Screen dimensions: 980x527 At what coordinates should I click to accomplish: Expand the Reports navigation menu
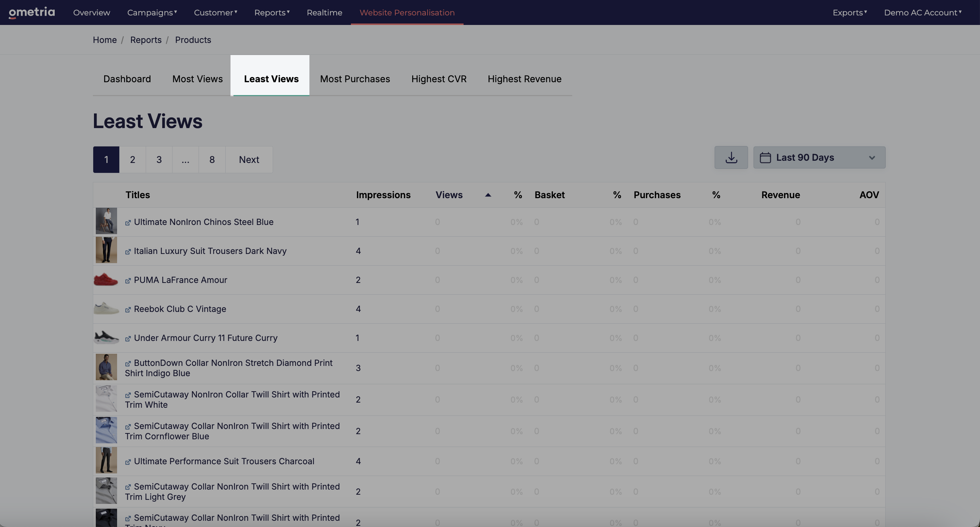(x=272, y=12)
